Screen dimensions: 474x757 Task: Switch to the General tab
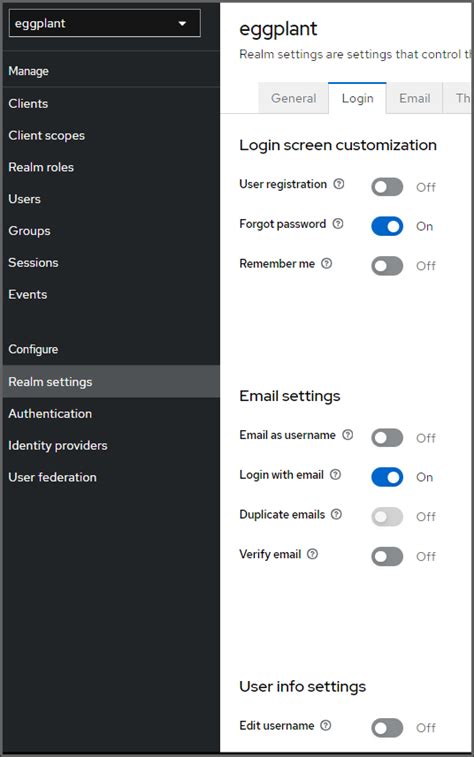pyautogui.click(x=293, y=98)
